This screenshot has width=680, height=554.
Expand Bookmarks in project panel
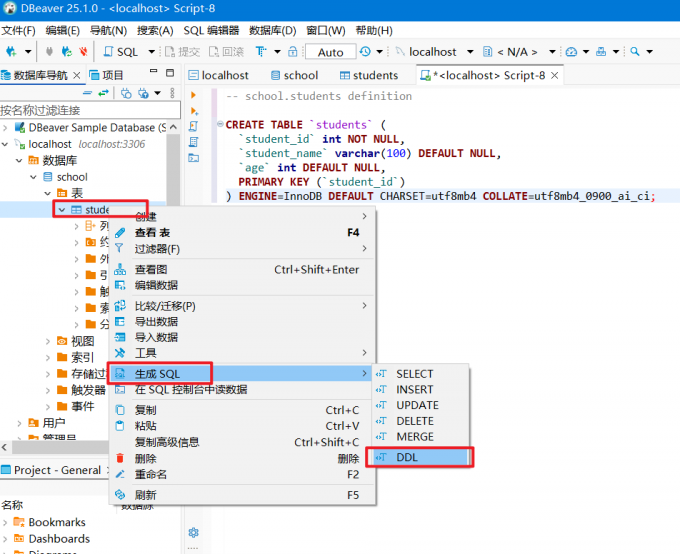click(5, 522)
